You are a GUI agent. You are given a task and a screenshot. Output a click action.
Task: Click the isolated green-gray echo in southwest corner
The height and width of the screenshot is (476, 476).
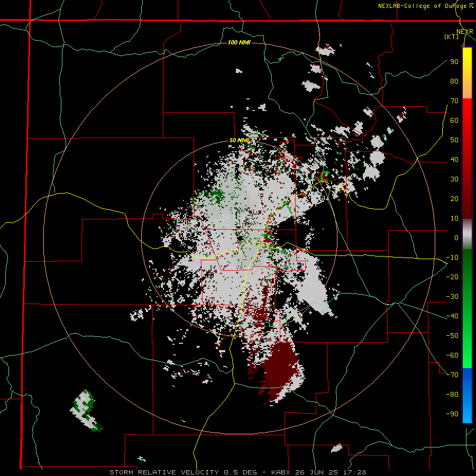(x=86, y=410)
